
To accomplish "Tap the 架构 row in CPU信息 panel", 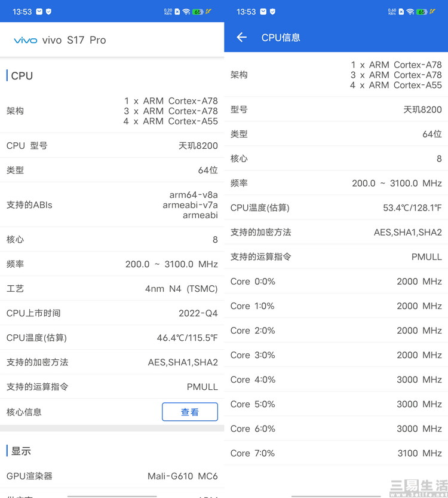I will [336, 75].
